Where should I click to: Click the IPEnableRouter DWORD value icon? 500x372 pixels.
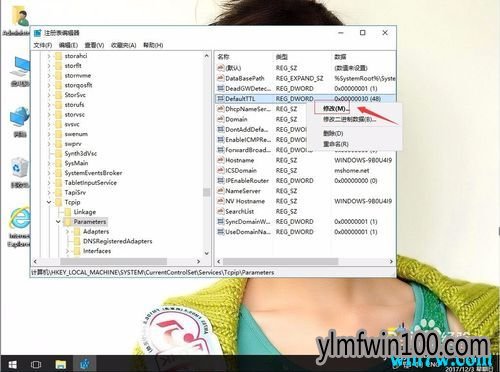click(220, 180)
